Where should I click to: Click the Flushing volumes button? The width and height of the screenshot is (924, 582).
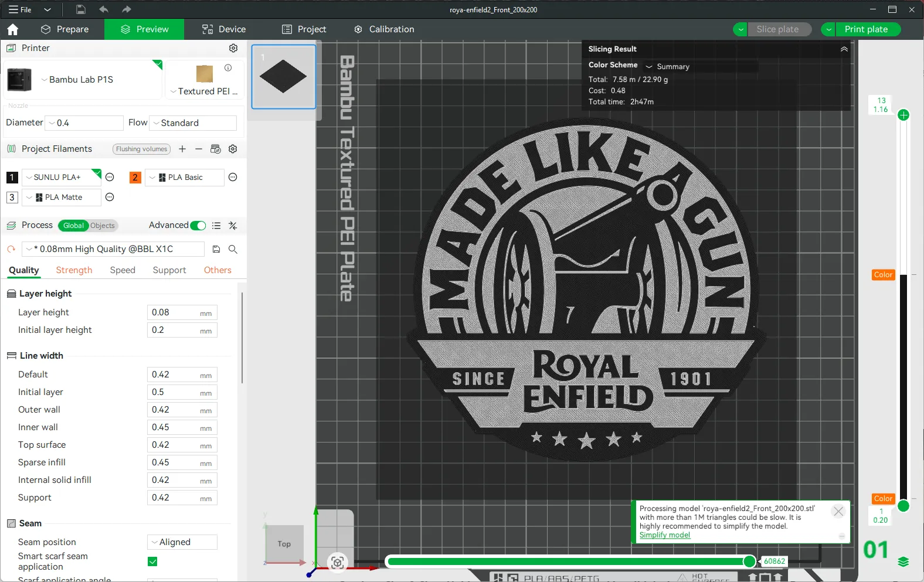[x=141, y=149]
